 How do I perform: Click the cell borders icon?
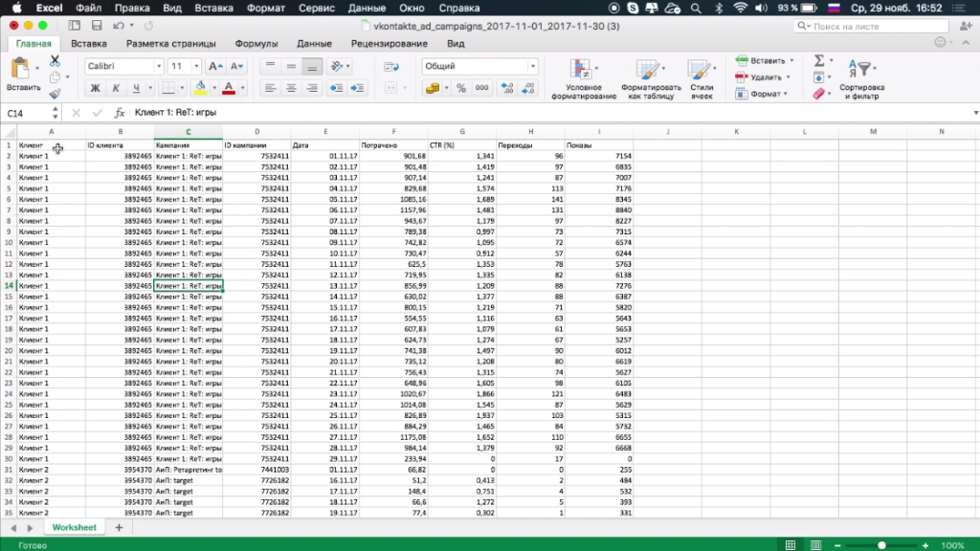168,88
